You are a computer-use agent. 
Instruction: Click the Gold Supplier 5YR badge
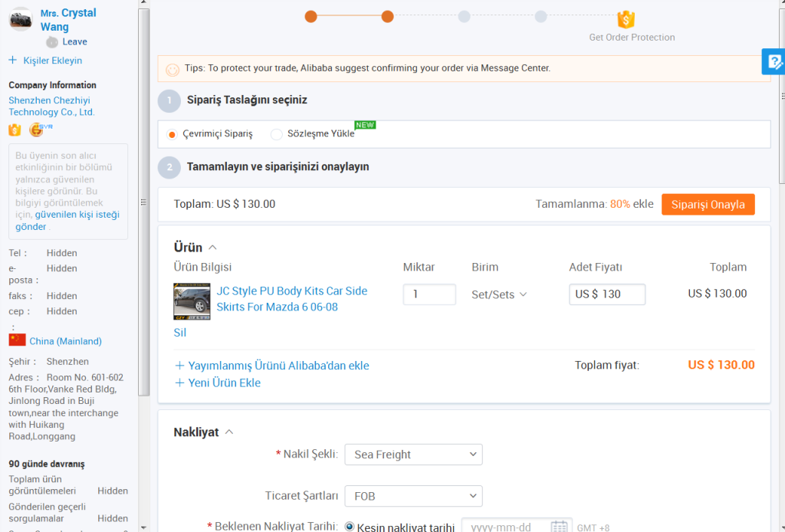pos(40,130)
